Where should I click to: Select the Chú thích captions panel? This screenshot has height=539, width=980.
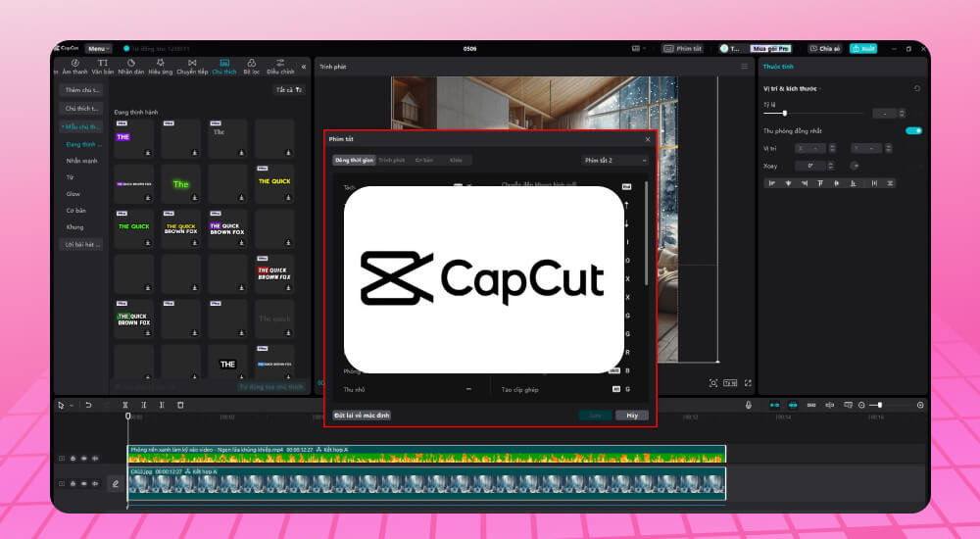tap(224, 67)
